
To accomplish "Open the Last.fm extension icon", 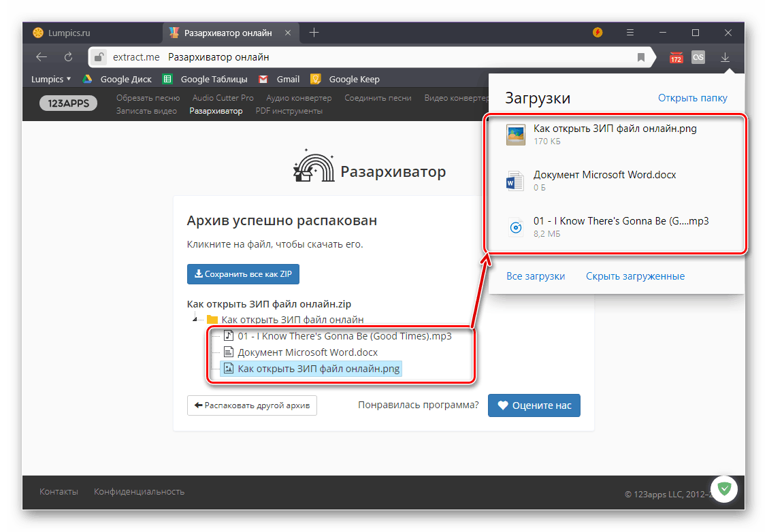I will (x=698, y=57).
